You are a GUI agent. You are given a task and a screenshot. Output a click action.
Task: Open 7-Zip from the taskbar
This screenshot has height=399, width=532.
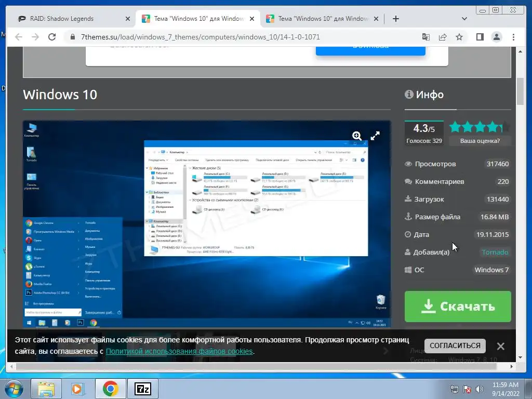[x=142, y=389]
